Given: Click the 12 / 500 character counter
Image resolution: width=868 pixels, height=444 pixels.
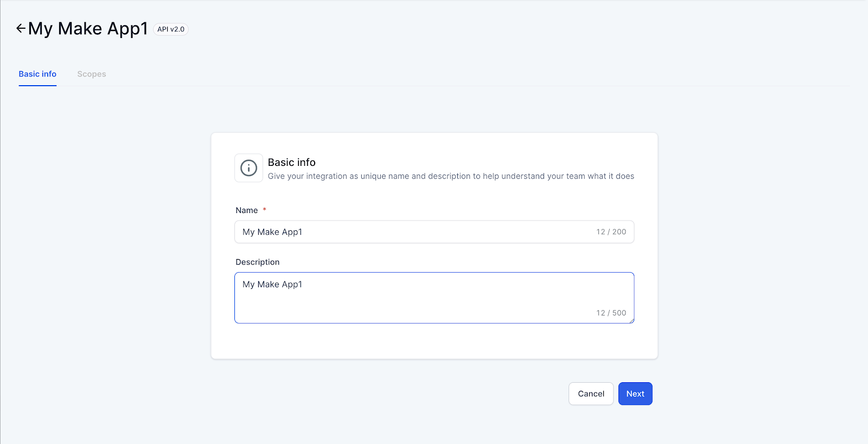Looking at the screenshot, I should pos(611,313).
